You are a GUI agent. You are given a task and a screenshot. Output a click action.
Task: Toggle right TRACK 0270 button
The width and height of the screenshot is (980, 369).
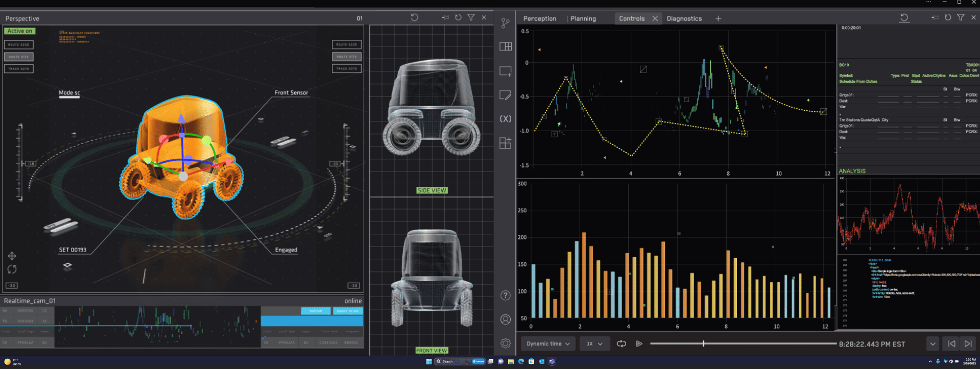tap(347, 68)
